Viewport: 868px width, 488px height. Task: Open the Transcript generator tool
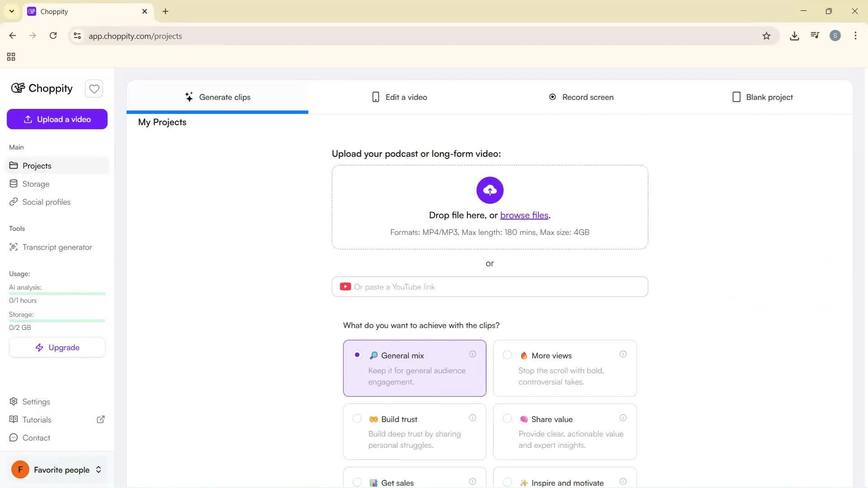57,247
